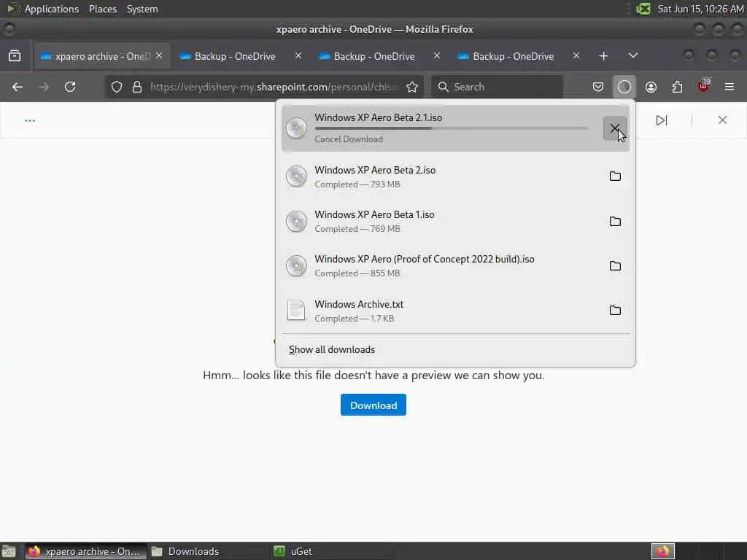Click the xpaero archive Firefox taskbar entry
747x560 pixels.
[86, 551]
